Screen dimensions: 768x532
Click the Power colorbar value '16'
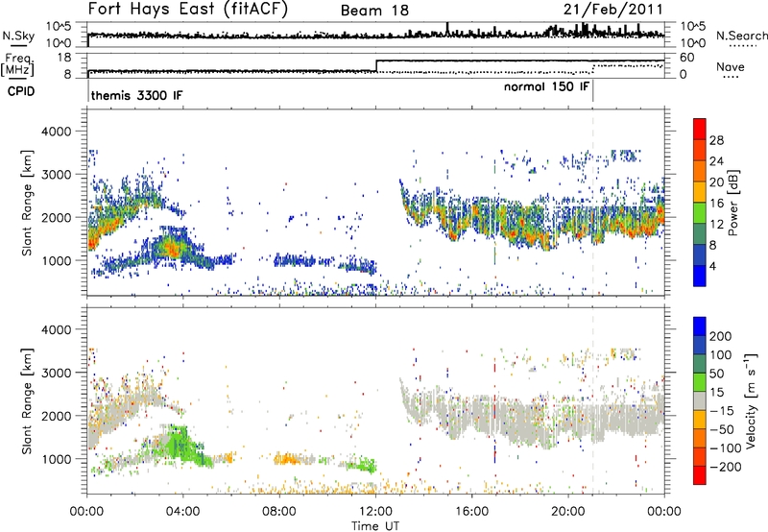(716, 204)
